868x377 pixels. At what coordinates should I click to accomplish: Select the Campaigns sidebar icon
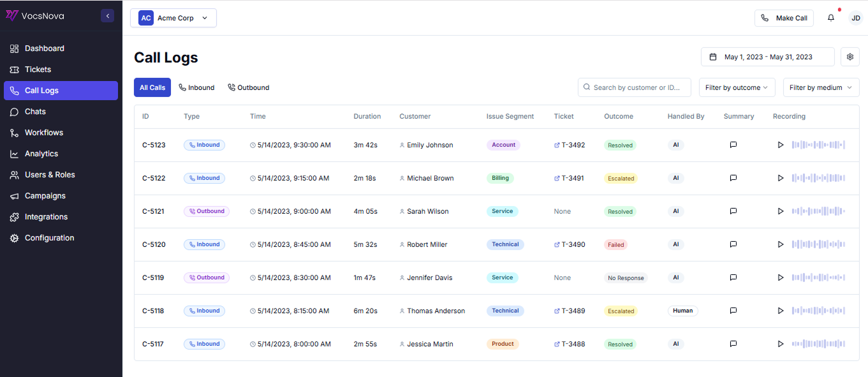(x=13, y=195)
